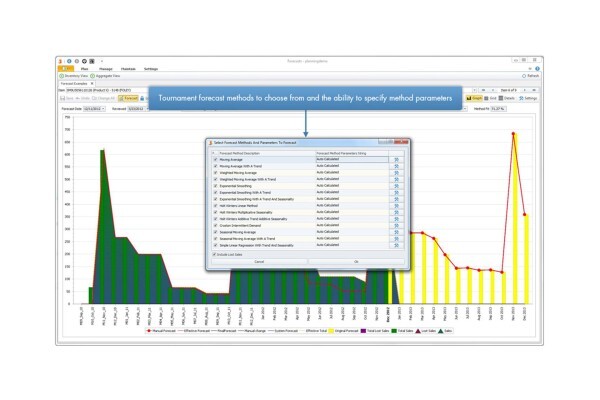
Task: Click the Total Sales green legend swatch
Action: [x=394, y=331]
